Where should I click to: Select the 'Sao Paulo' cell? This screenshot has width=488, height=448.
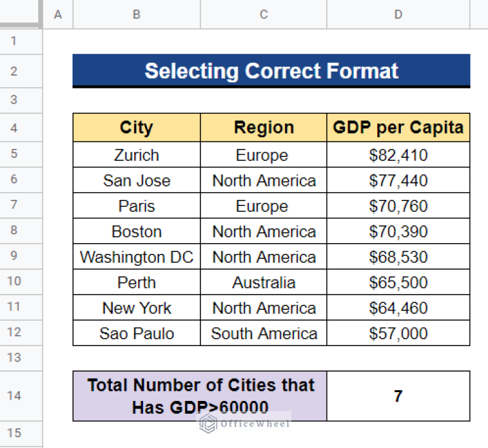pyautogui.click(x=137, y=333)
